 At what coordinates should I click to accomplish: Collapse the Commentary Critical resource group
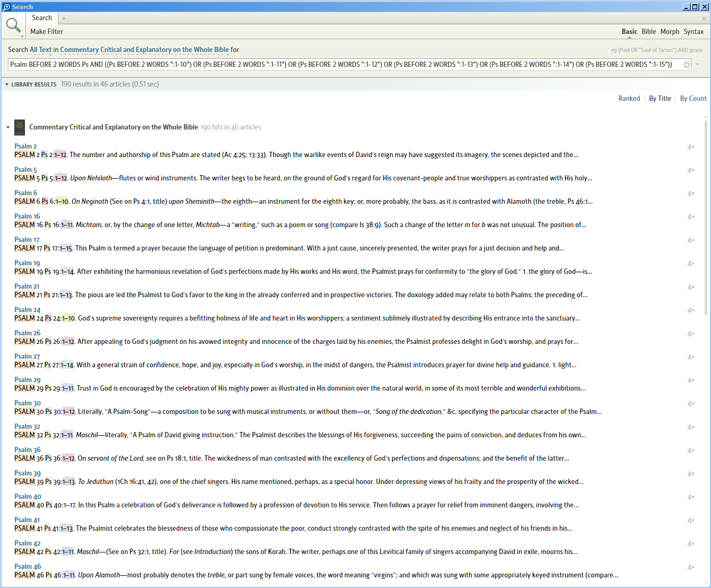point(8,127)
